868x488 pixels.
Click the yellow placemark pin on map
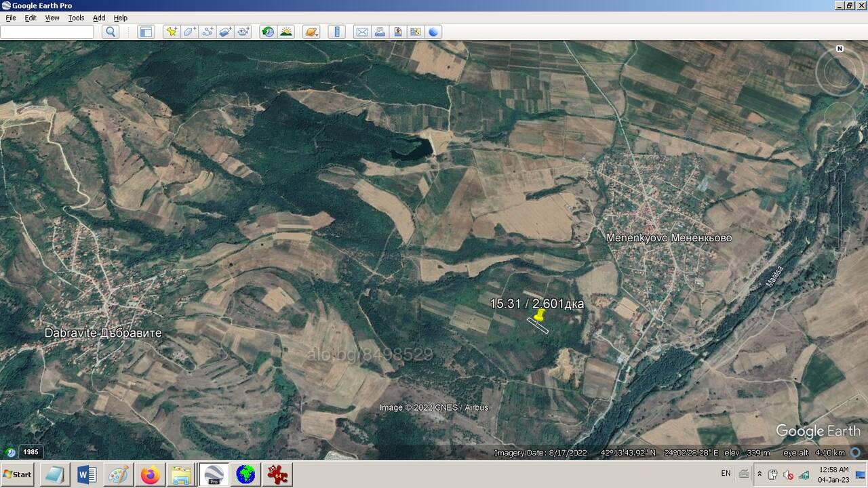pyautogui.click(x=540, y=314)
